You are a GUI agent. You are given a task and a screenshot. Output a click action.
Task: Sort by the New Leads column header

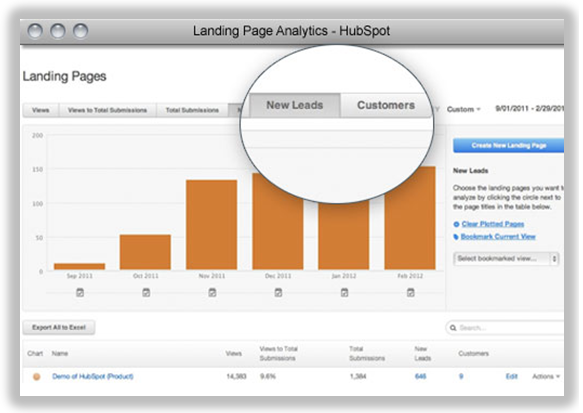coord(423,354)
